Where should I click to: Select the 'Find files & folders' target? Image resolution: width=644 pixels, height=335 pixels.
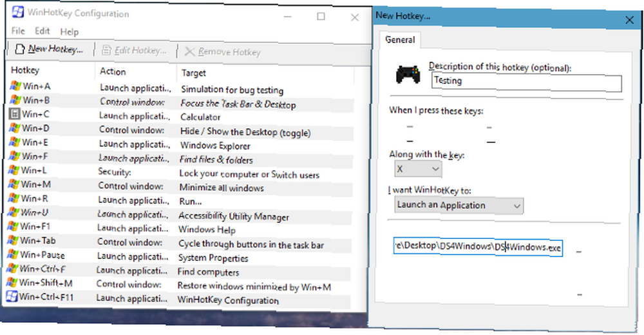(216, 160)
